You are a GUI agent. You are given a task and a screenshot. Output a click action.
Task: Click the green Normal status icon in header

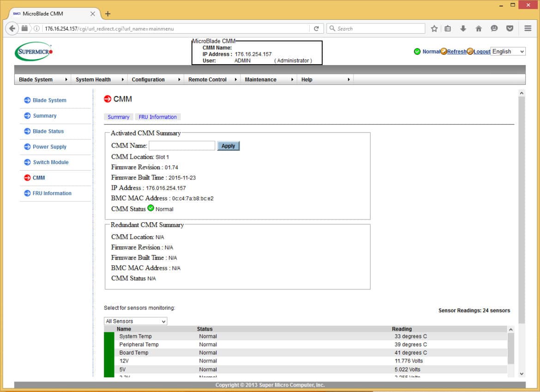tap(417, 51)
